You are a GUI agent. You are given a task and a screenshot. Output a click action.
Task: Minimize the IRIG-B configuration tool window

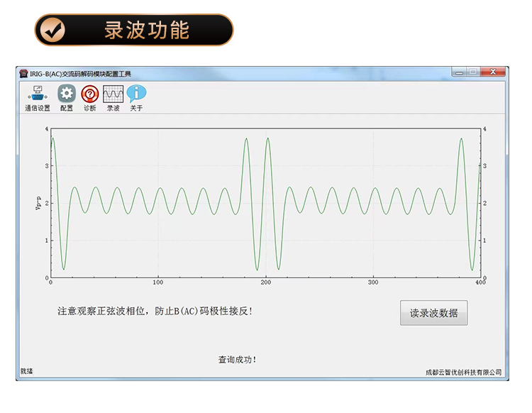point(459,72)
